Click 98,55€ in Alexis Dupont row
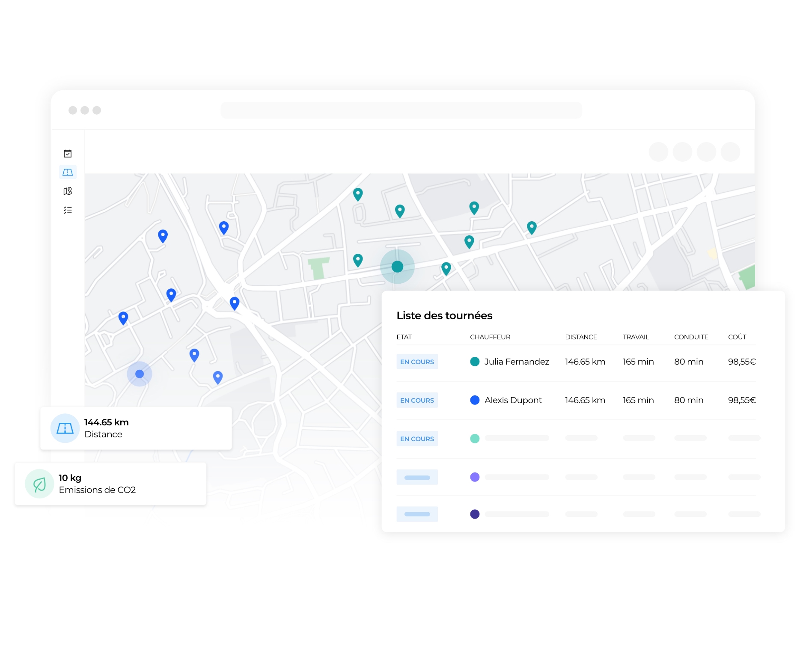812x659 pixels. pos(742,400)
